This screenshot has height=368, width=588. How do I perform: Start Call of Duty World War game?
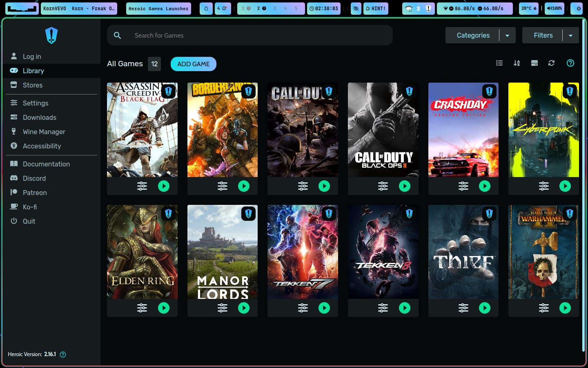point(324,186)
